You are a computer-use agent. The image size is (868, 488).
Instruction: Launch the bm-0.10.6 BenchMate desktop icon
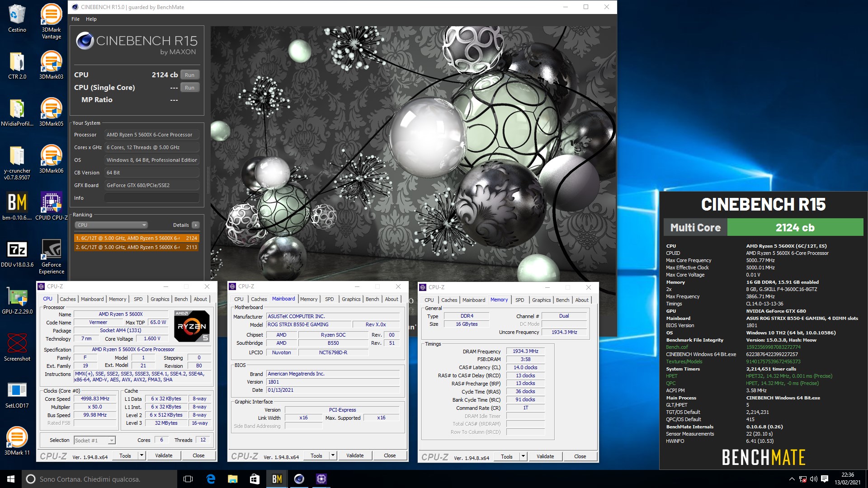click(x=17, y=207)
